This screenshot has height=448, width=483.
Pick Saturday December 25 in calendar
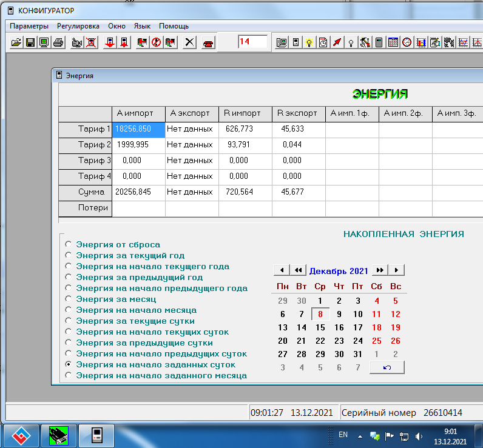tap(377, 341)
